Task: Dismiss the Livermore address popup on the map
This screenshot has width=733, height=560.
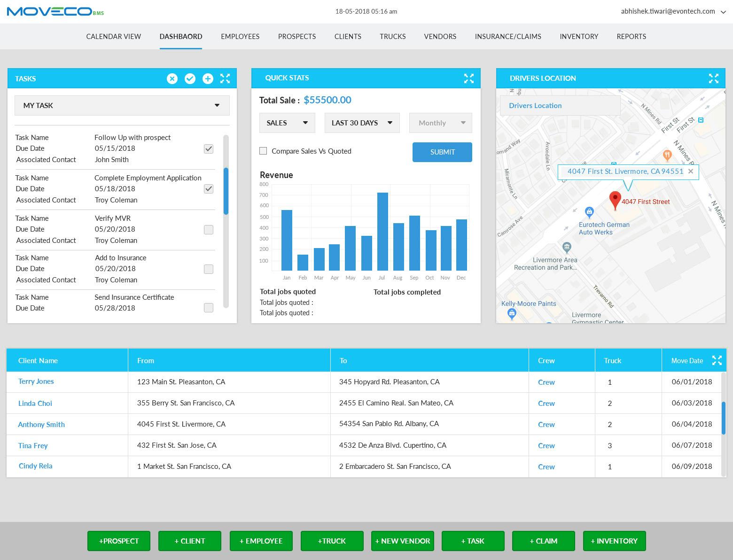Action: (690, 171)
